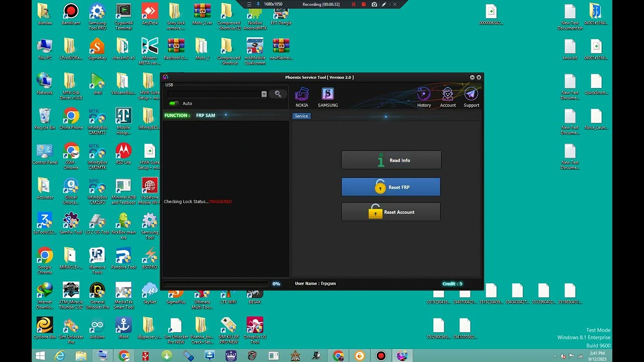Image resolution: width=644 pixels, height=362 pixels.
Task: Open Bandicam desktop shortcut
Action: (x=71, y=14)
